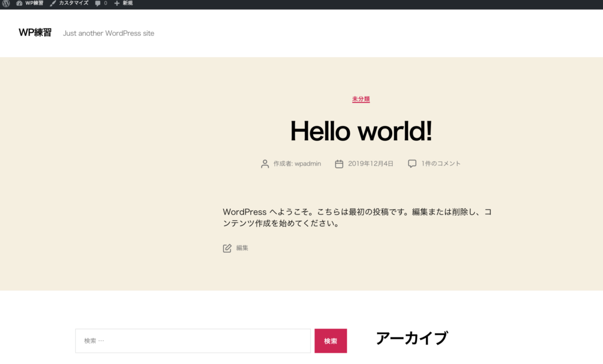
Task: Click the red 検索 search button
Action: point(331,341)
